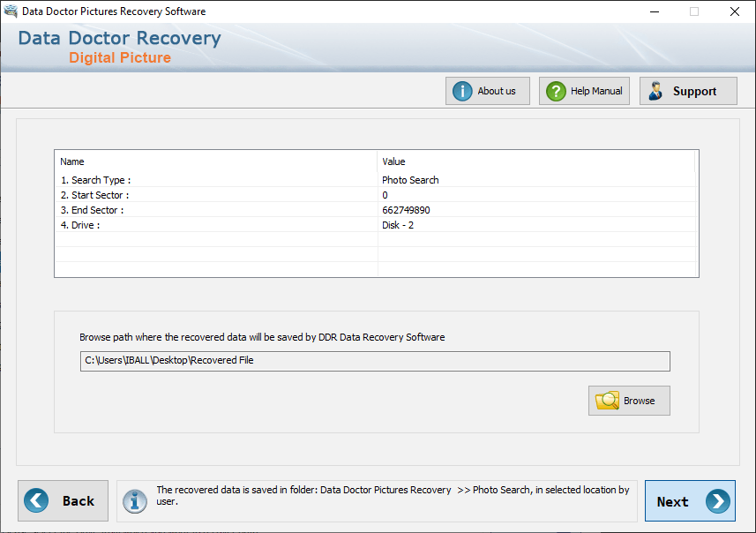Image resolution: width=756 pixels, height=533 pixels.
Task: Click the support person icon
Action: 655,91
